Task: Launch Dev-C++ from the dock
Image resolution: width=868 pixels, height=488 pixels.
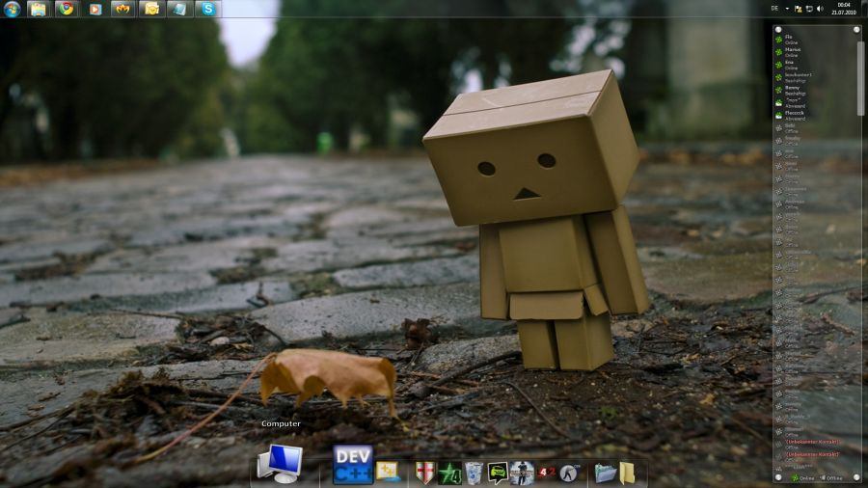Action: tap(353, 465)
